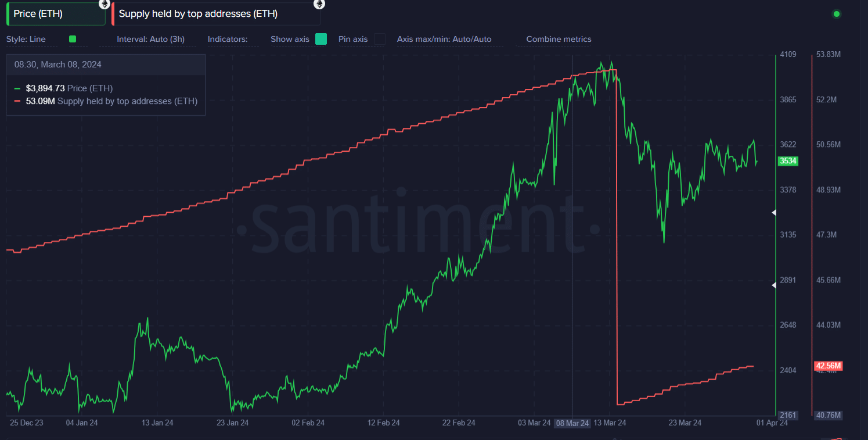
Task: Click the 53.83M supply axis label
Action: (x=829, y=55)
